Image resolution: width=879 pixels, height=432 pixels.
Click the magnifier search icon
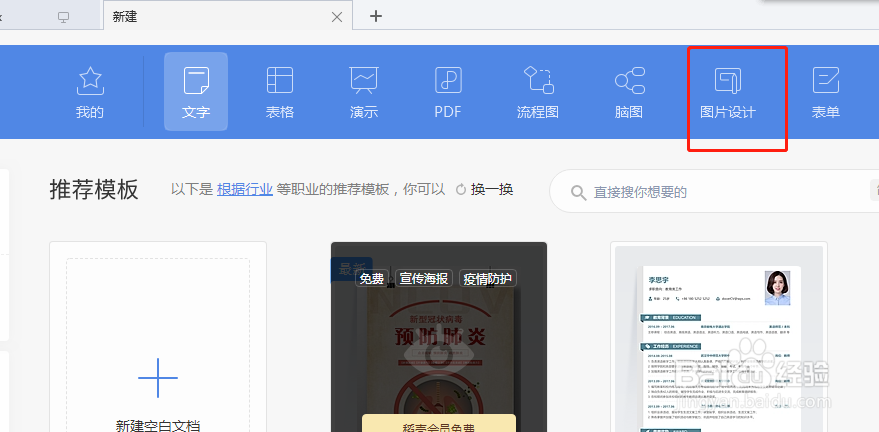[579, 193]
